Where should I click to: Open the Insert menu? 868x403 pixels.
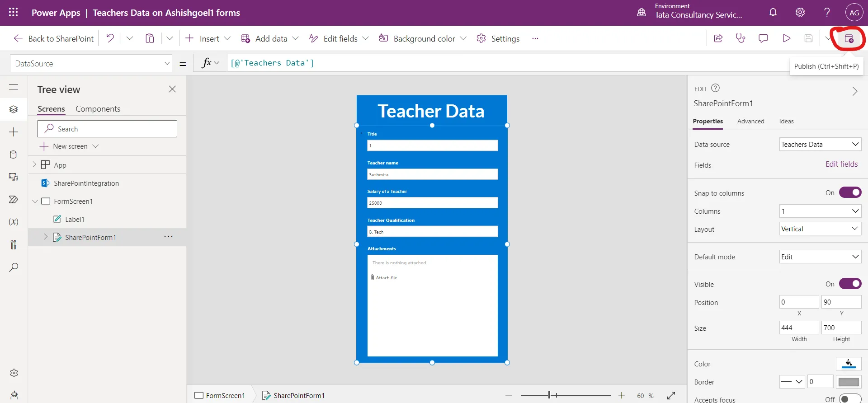coord(208,38)
